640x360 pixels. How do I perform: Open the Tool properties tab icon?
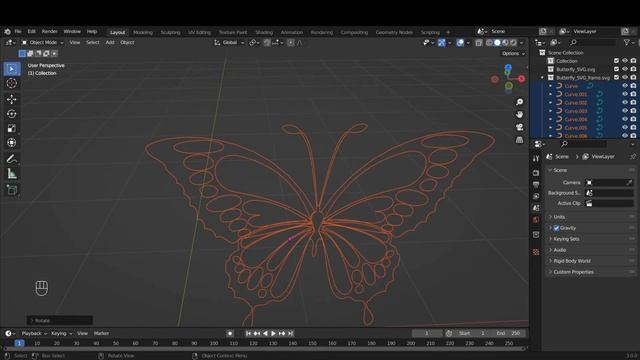coord(536,158)
